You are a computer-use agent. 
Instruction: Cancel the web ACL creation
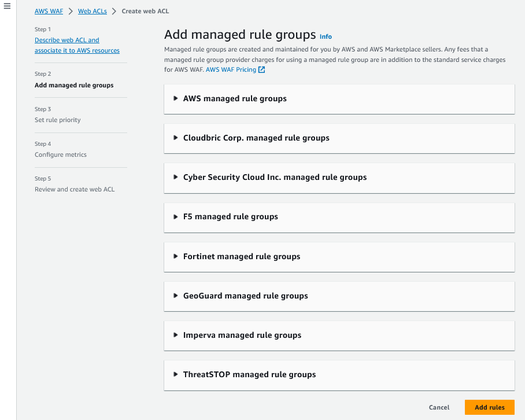439,407
